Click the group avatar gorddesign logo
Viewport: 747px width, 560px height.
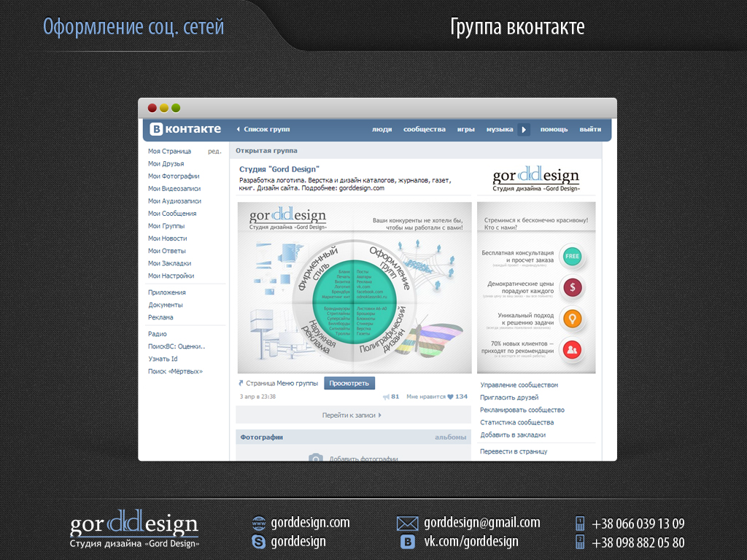point(536,178)
